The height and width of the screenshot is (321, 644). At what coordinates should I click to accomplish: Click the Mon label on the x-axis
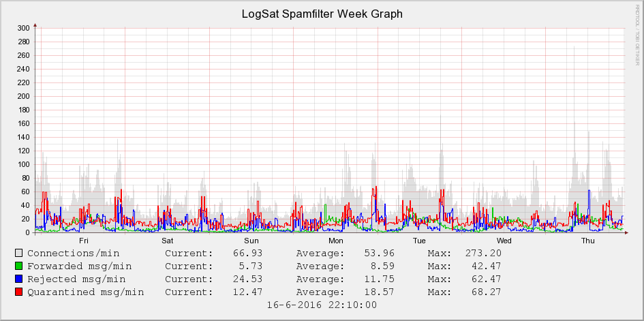pos(336,241)
